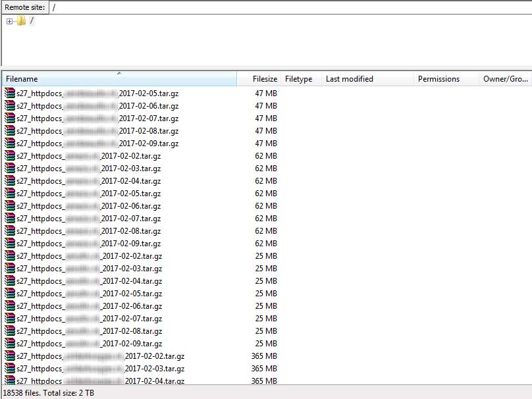532x399 pixels.
Task: Expand the root directory tree node
Action: point(9,21)
